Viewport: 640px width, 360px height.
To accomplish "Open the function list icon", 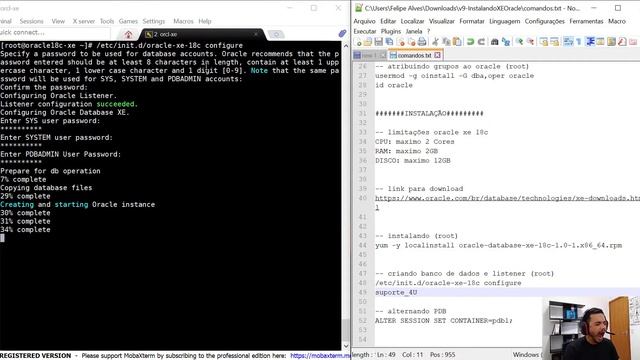I will (622, 42).
